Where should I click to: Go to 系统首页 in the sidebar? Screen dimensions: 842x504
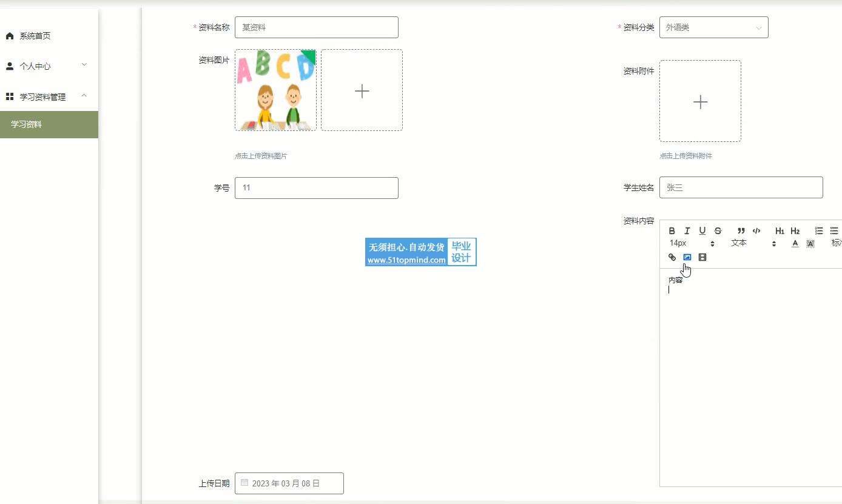tap(35, 36)
